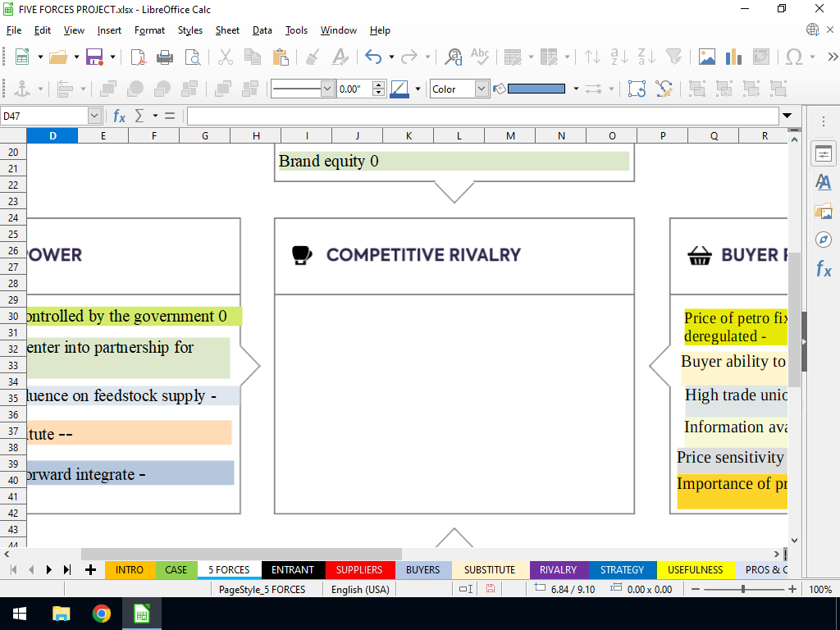This screenshot has width=840, height=630.
Task: Click the blue Fill Color swatch
Action: (x=536, y=89)
